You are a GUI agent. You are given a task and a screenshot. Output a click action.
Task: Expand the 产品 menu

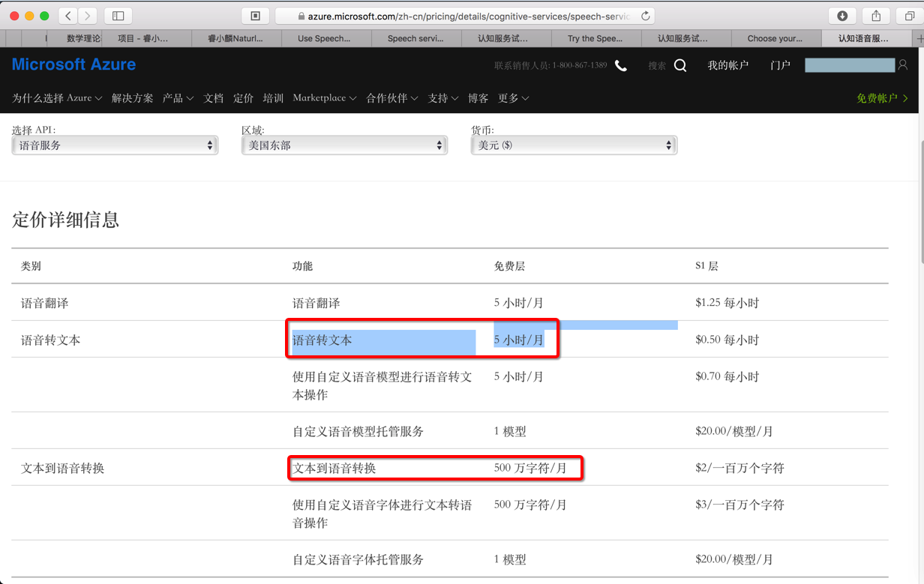tap(178, 98)
